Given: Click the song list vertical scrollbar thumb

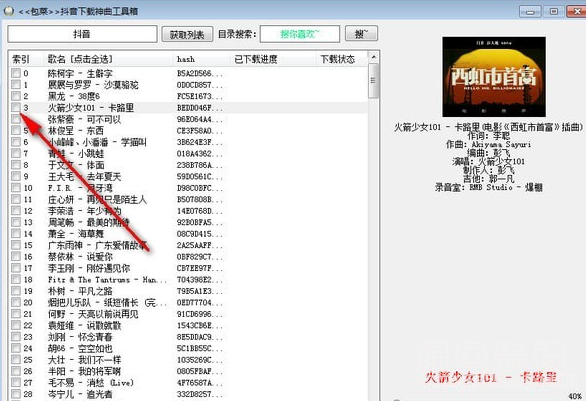Looking at the screenshot, I should [x=373, y=81].
